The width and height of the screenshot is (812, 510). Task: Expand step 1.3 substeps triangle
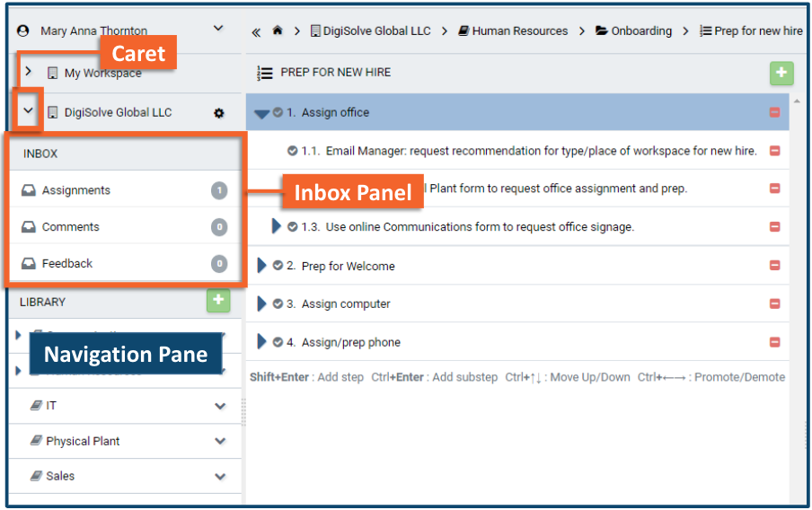[x=276, y=226]
